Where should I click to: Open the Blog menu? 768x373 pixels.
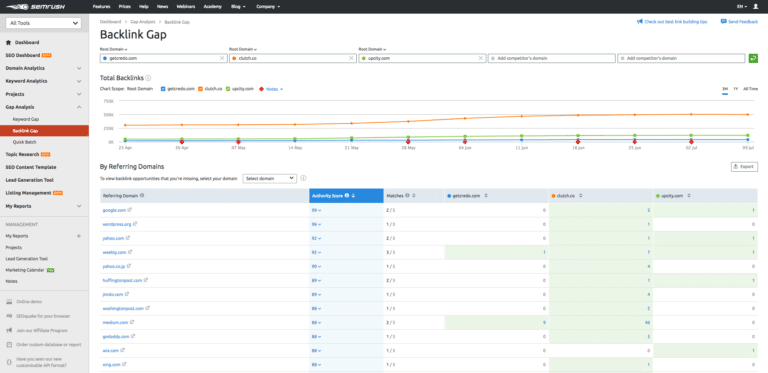point(238,7)
